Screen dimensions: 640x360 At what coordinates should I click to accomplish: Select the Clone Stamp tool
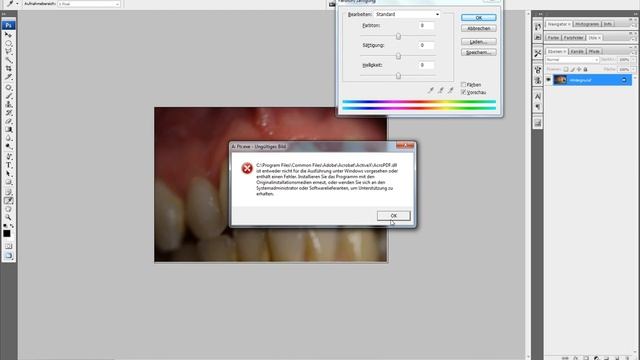pyautogui.click(x=8, y=104)
